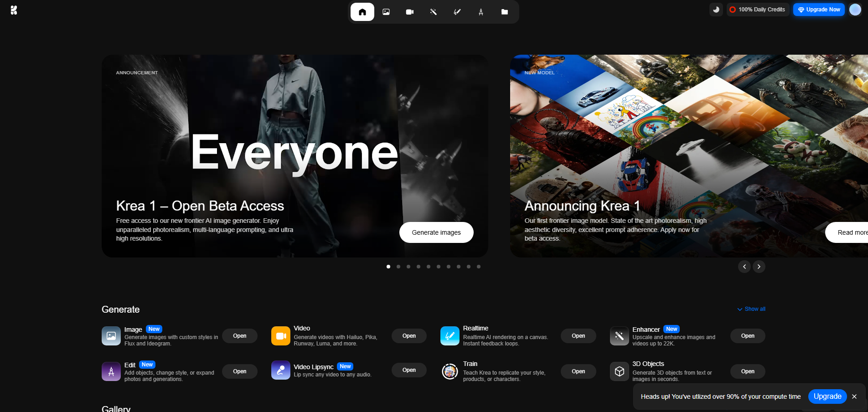Expand Show all in Generate section
The image size is (868, 412).
(x=751, y=309)
